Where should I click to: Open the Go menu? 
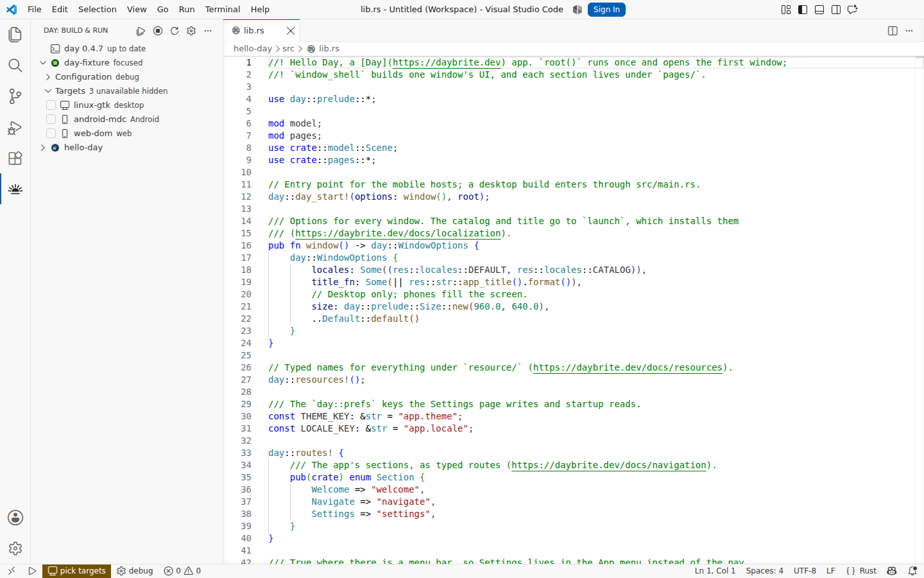click(163, 10)
